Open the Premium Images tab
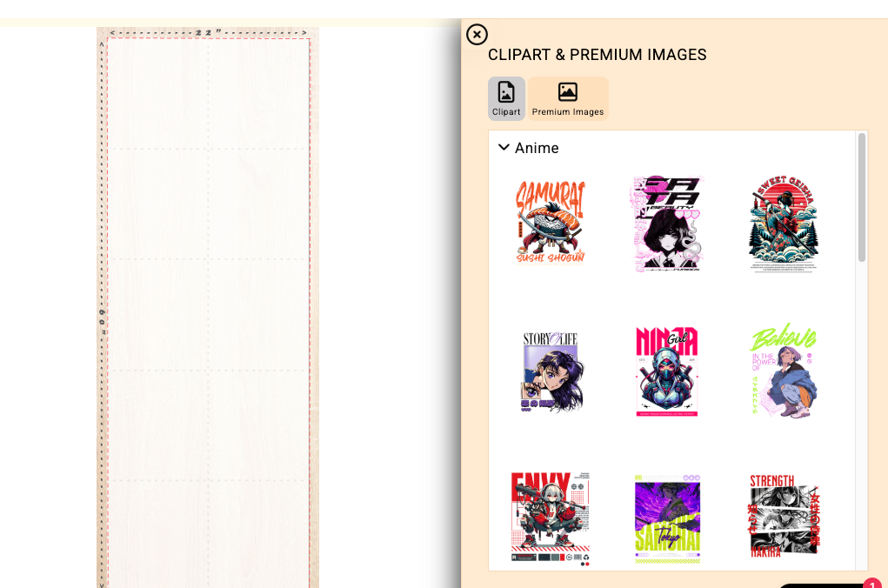 click(568, 98)
